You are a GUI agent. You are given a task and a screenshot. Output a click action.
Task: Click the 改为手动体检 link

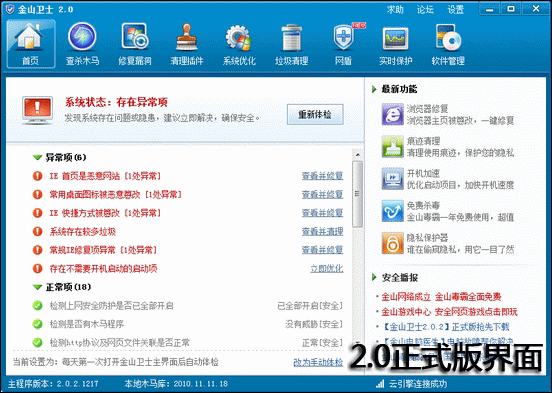coord(318,362)
